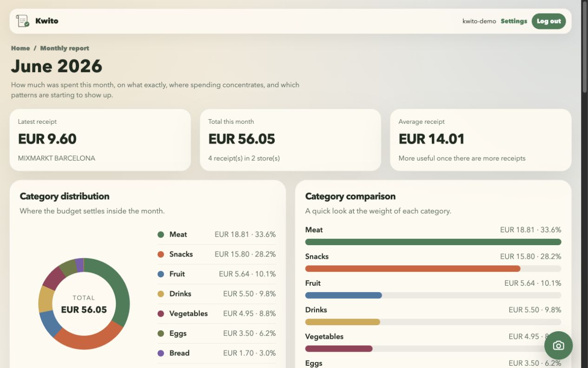The height and width of the screenshot is (368, 588).
Task: Click the purple Bread legend dot
Action: click(161, 353)
